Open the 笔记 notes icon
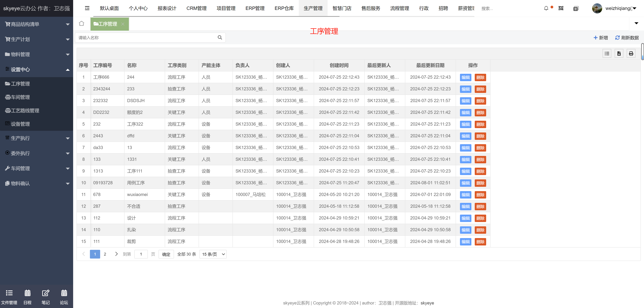The image size is (644, 308). tap(45, 293)
